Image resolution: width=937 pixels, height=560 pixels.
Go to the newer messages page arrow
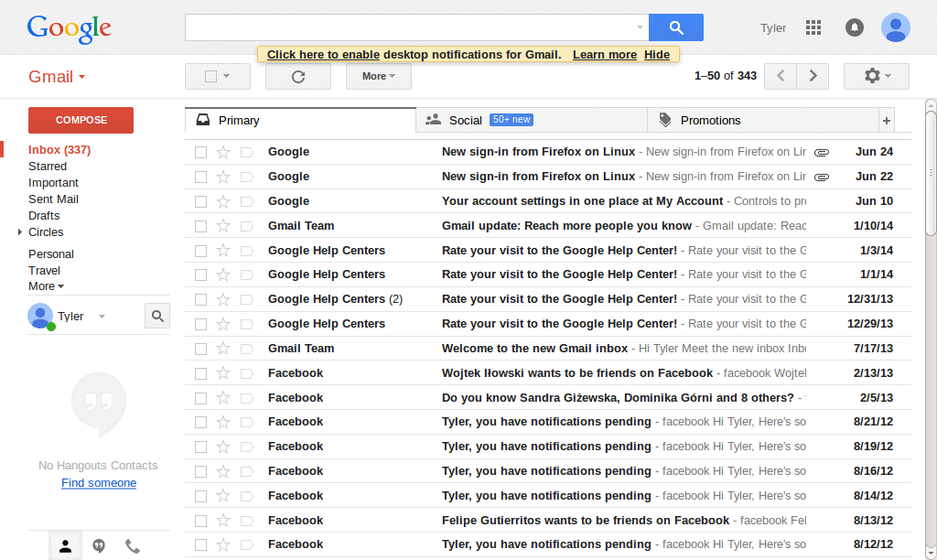click(781, 76)
